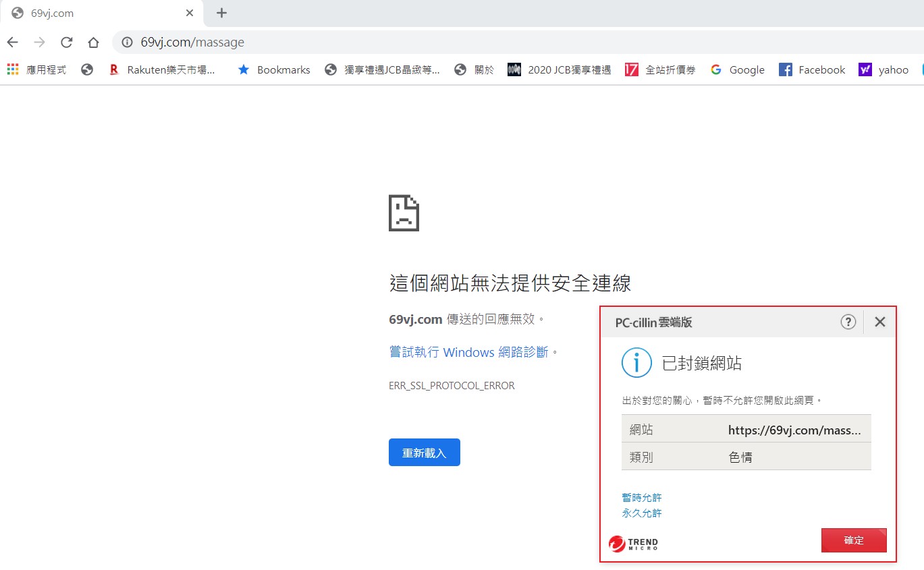Open the 應用程式 apps bookmark
The image size is (924, 570).
pyautogui.click(x=37, y=69)
